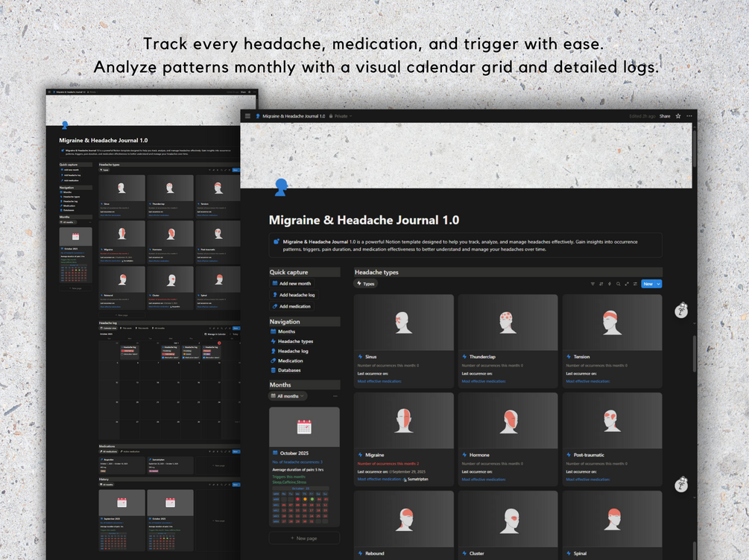
Task: Open the Post-traumatic head illustration card
Action: (612, 421)
